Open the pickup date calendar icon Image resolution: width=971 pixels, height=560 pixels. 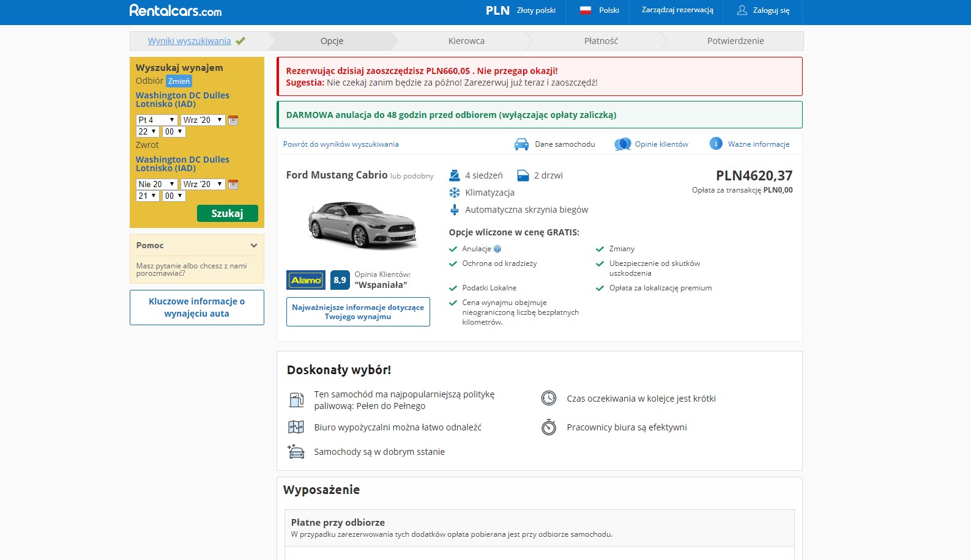coord(233,120)
